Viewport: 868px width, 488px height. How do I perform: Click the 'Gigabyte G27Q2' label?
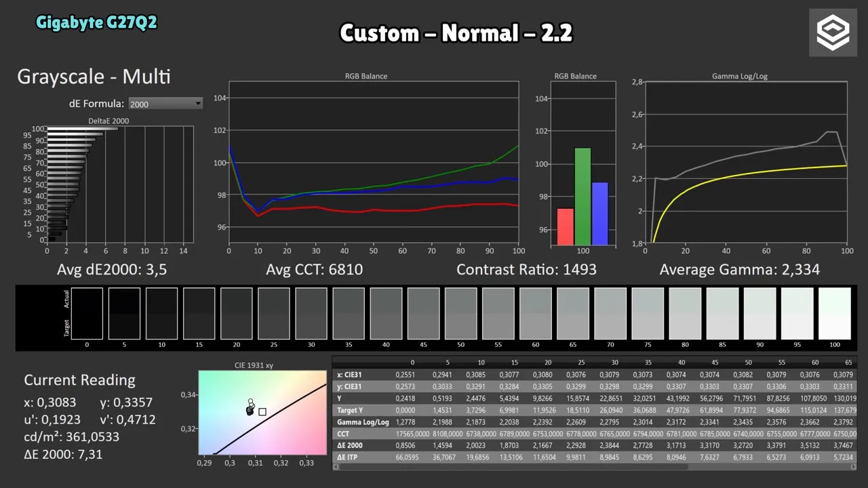point(96,22)
